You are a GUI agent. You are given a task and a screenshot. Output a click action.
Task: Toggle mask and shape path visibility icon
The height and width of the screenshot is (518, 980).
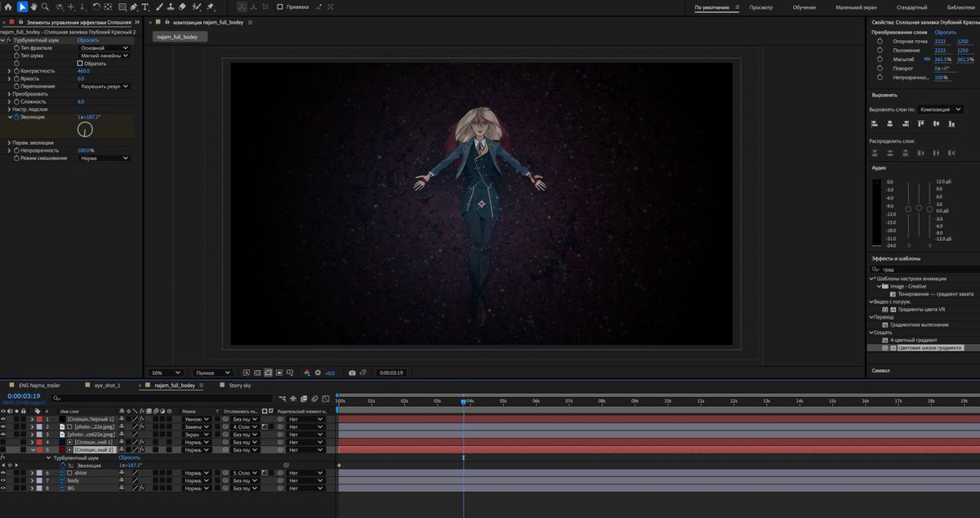268,373
